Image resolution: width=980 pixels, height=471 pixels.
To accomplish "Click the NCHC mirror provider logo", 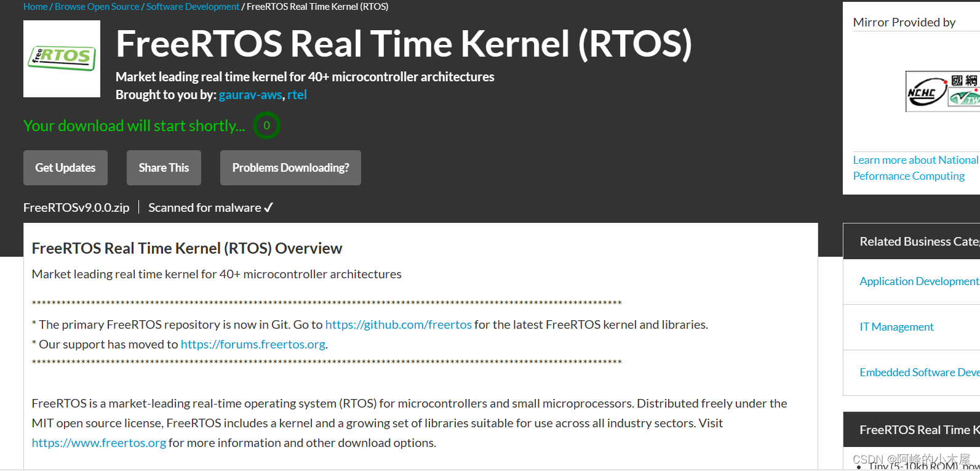I will click(x=942, y=91).
